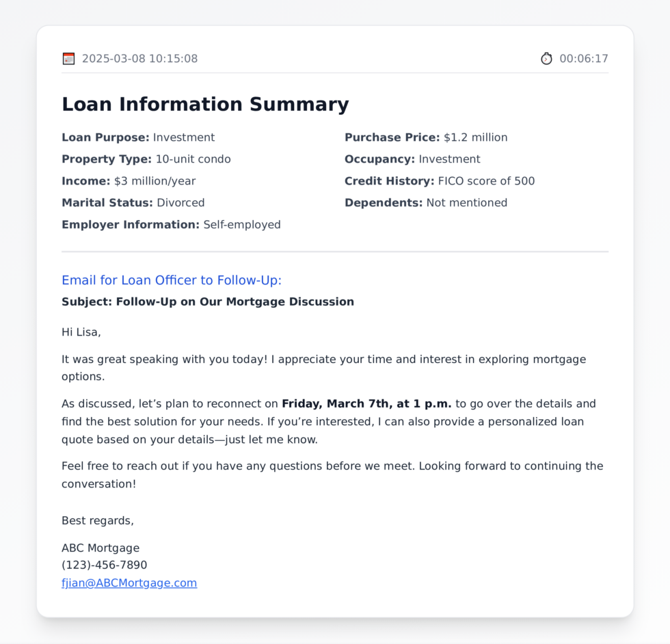This screenshot has height=644, width=670.
Task: Select the Property Type 10-unit condo entry
Action: pyautogui.click(x=146, y=159)
